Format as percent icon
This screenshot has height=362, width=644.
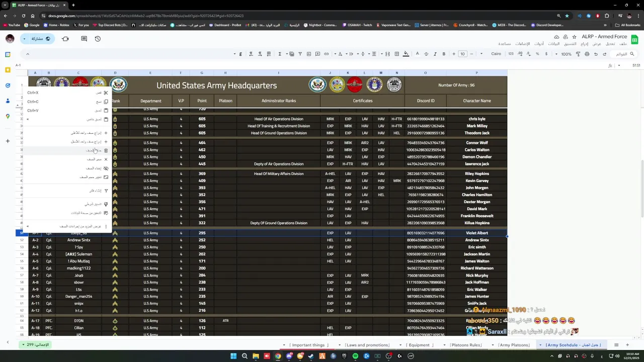[537, 54]
